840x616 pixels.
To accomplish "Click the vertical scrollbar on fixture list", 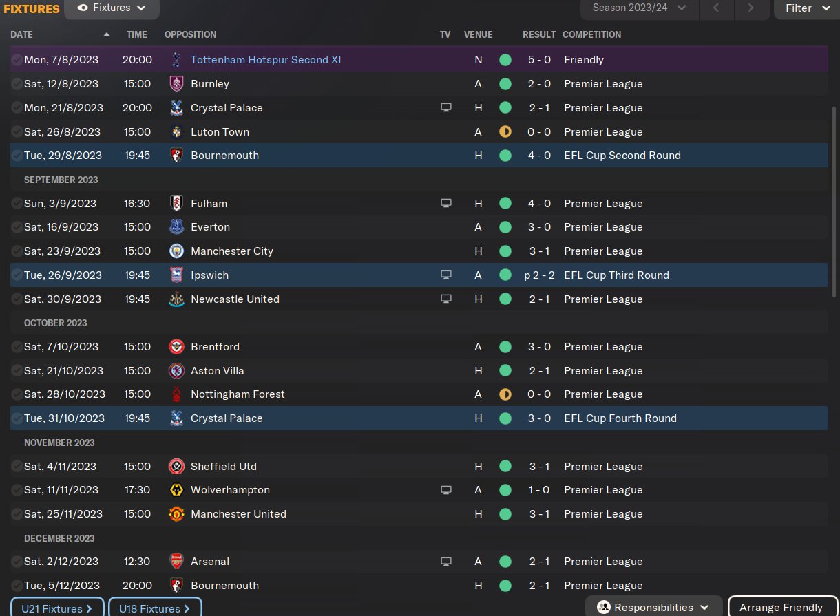I will coord(835,201).
